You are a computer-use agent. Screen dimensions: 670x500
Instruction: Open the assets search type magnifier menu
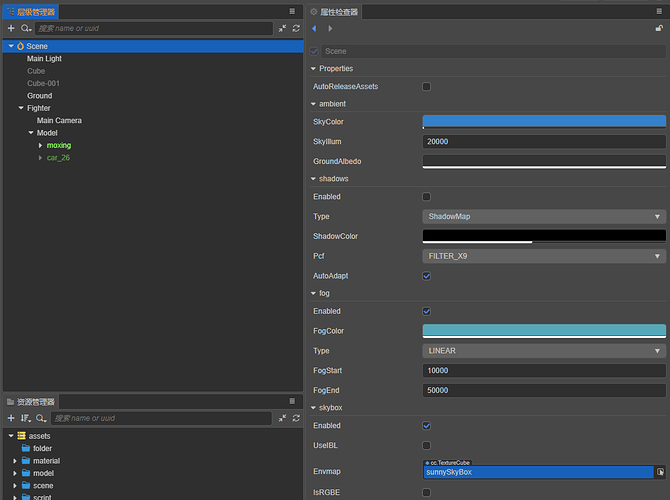click(x=41, y=418)
